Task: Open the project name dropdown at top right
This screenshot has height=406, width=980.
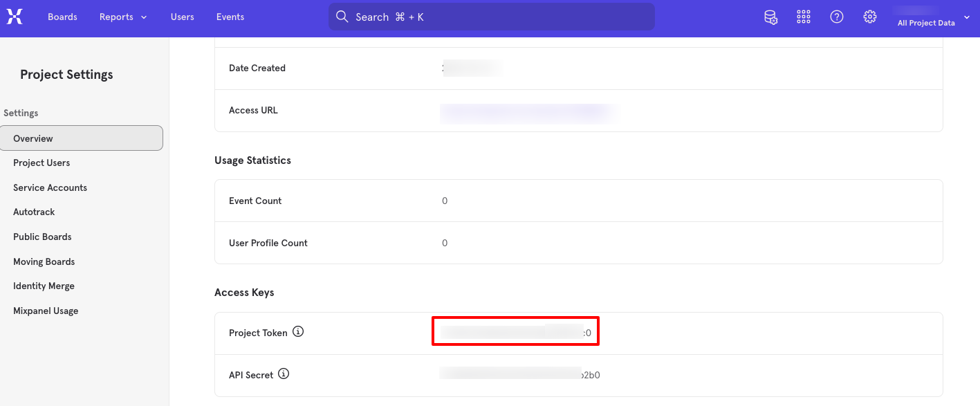Action: [x=967, y=17]
